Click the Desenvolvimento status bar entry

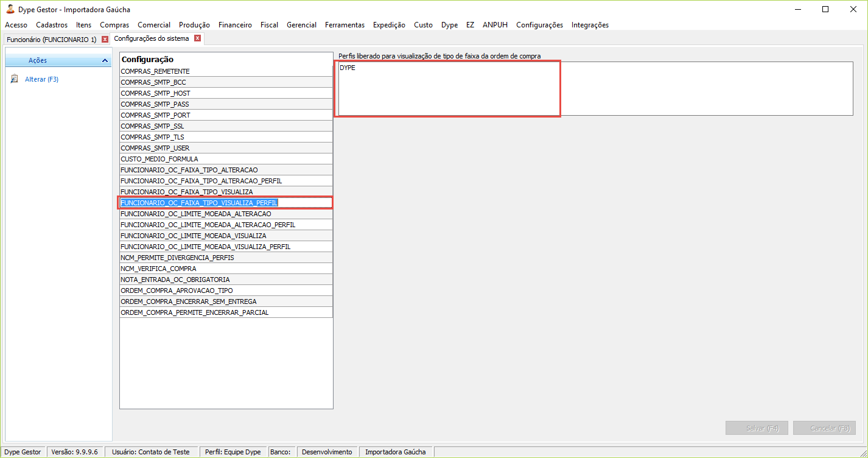click(327, 452)
